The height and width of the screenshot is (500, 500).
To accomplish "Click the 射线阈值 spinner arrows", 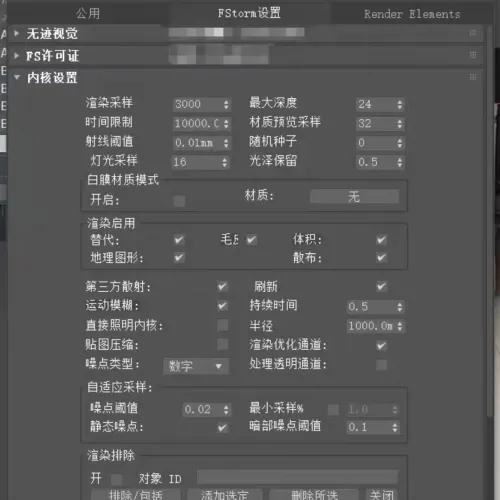I will coord(226,143).
